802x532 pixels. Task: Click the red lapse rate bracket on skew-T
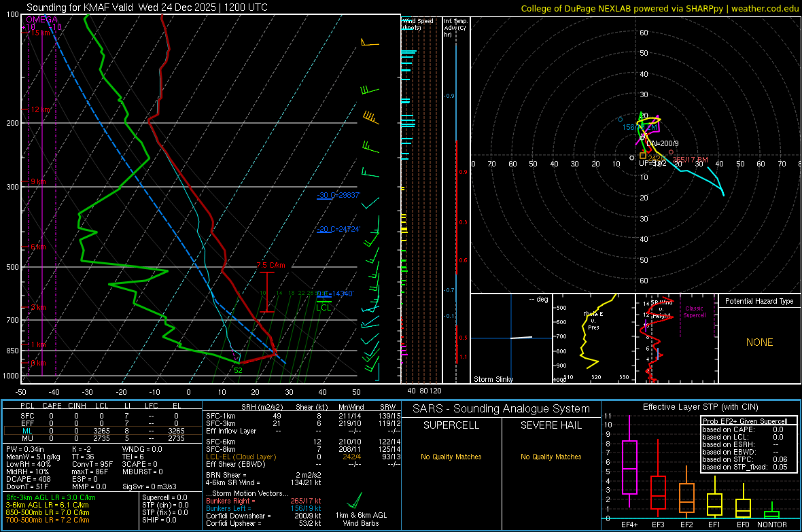point(267,292)
